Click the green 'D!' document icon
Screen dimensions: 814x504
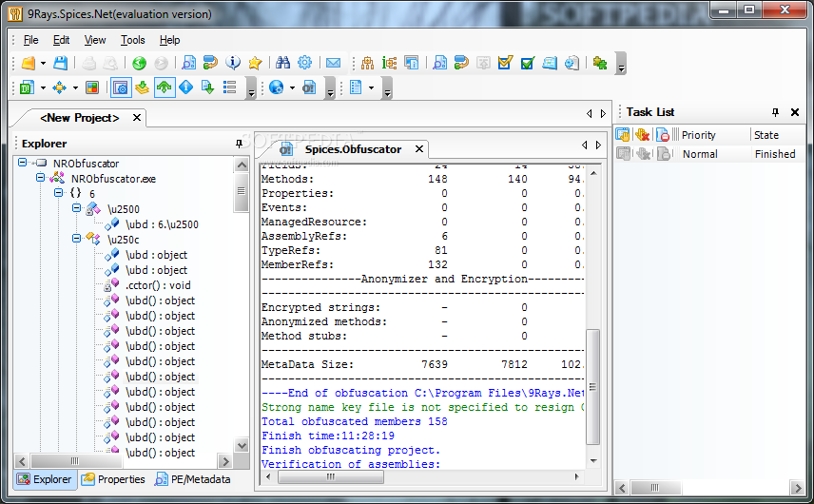tap(27, 87)
